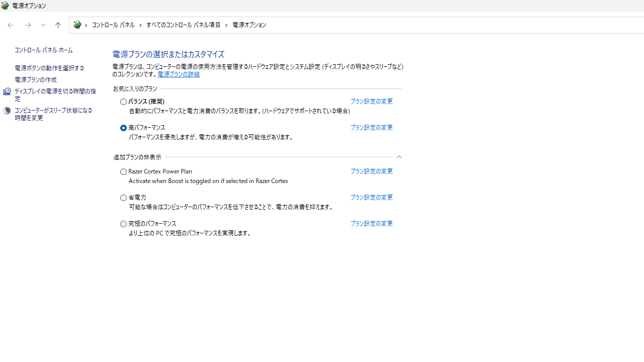Open 電源ボタンの動作を選択する link
Screen dimensions: 644x362
pos(49,68)
